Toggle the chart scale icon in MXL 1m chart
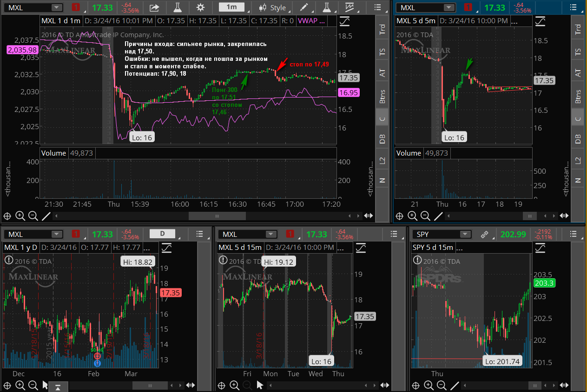Image resolution: width=587 pixels, height=392 pixels. 344,21
